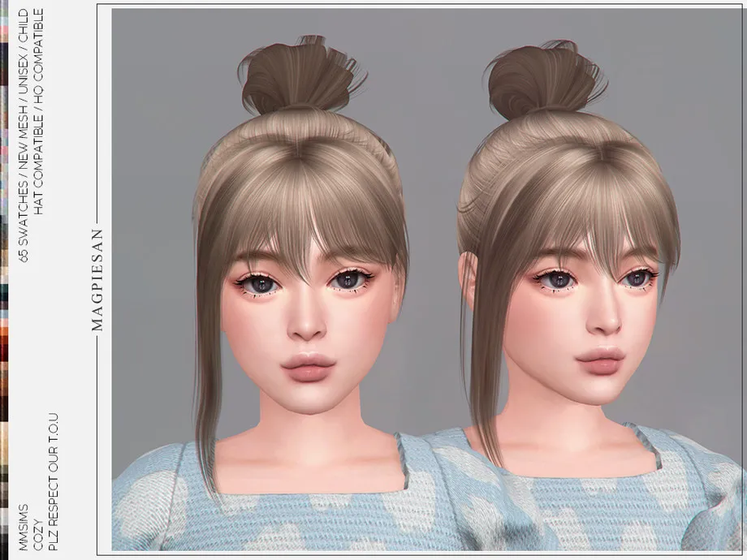The image size is (747, 560).
Task: Click the MAGPIESAN vertical watermark text
Action: (x=97, y=276)
